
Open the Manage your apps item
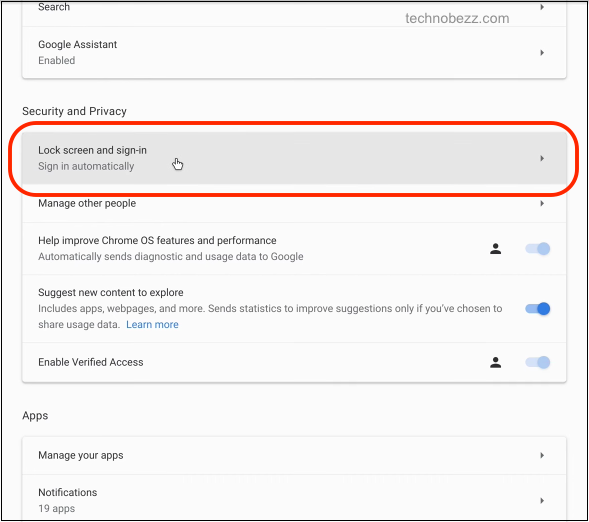(x=294, y=456)
